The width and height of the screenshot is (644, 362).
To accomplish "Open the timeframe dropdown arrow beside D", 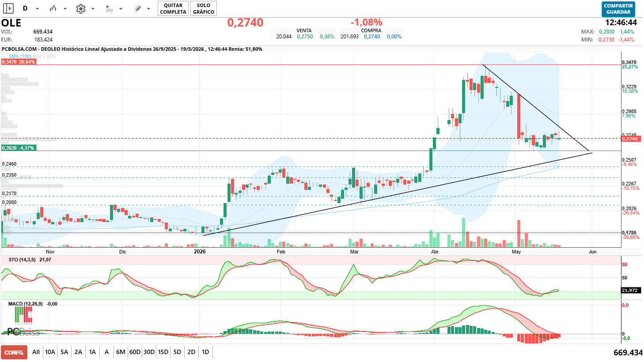I will pyautogui.click(x=37, y=9).
